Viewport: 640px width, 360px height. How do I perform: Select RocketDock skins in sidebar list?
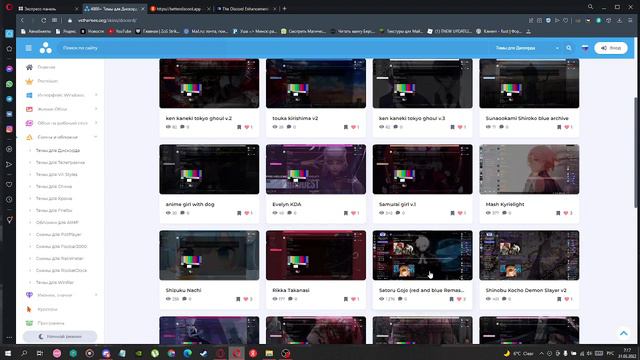61,270
